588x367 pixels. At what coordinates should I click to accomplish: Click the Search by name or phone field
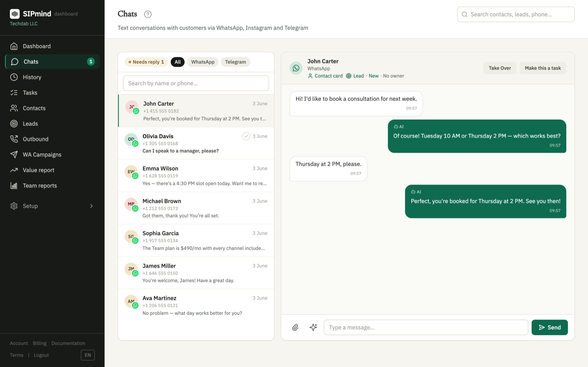[x=196, y=83]
